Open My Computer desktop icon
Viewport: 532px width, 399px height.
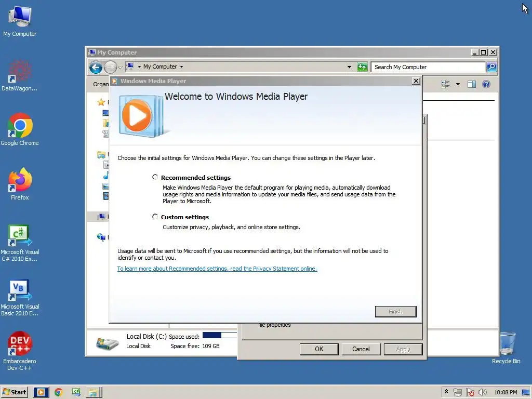click(x=20, y=21)
